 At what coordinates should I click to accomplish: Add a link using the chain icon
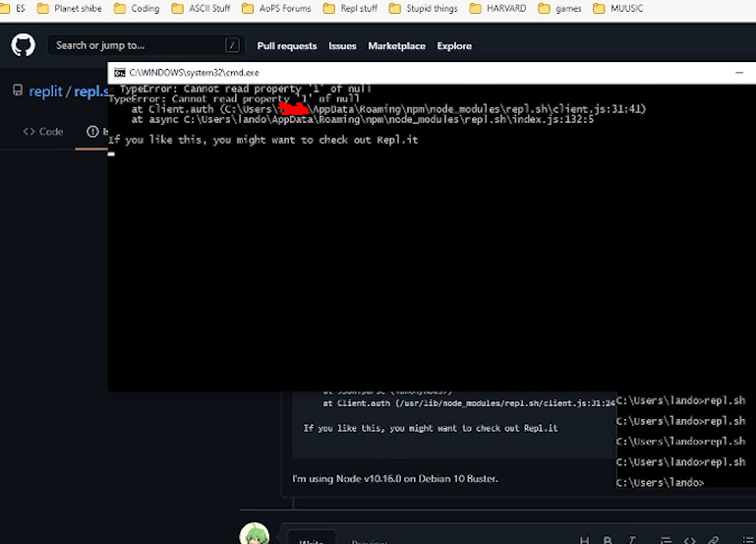point(713,541)
